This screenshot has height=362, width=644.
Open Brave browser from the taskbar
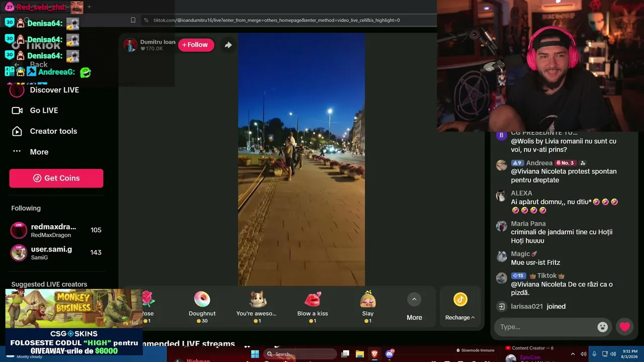(x=374, y=354)
